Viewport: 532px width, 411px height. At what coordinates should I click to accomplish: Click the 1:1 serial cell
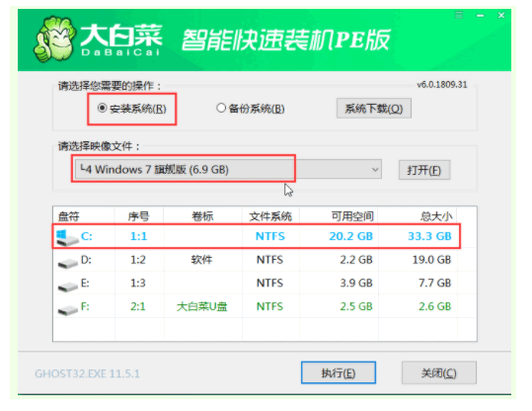pos(139,236)
